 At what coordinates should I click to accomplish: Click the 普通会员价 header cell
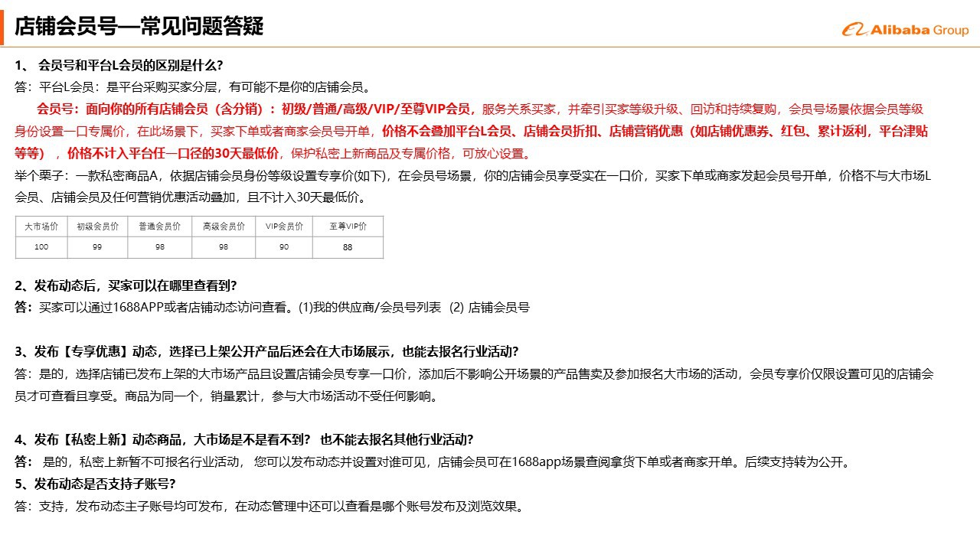[x=159, y=227]
